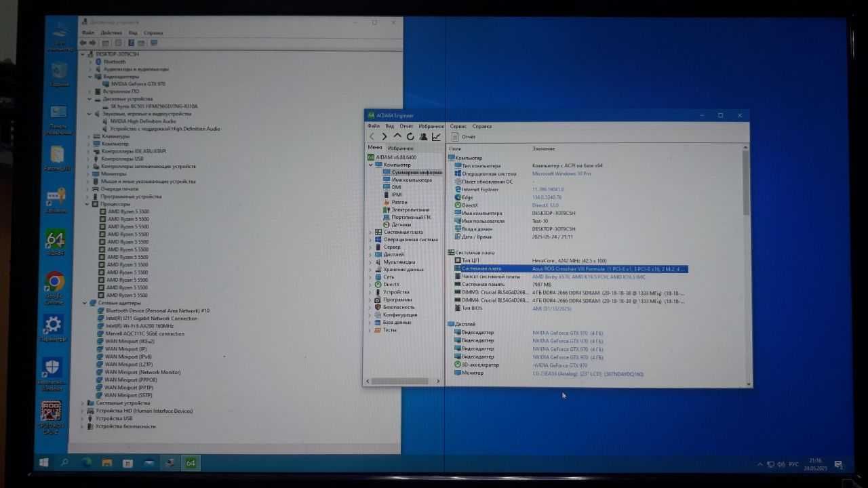Collapse Видеоадаптеры in Device Manager
Screen dimensions: 868x488
click(x=90, y=77)
